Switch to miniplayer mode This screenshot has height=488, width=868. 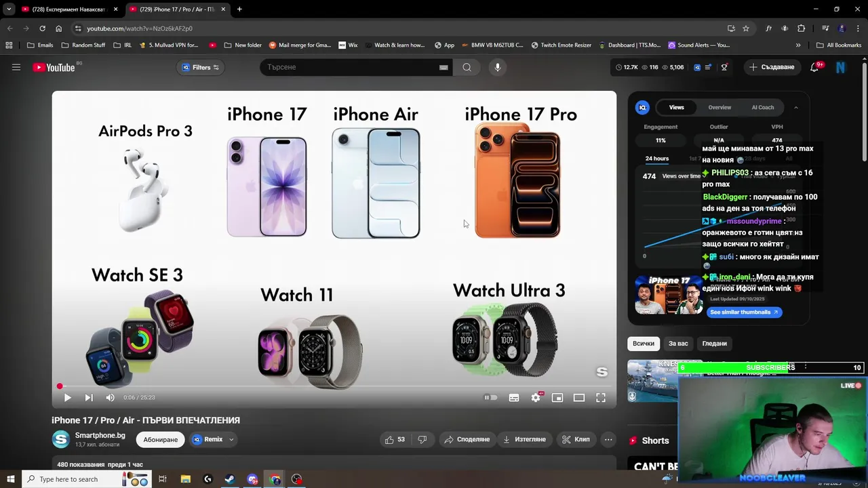click(x=557, y=398)
